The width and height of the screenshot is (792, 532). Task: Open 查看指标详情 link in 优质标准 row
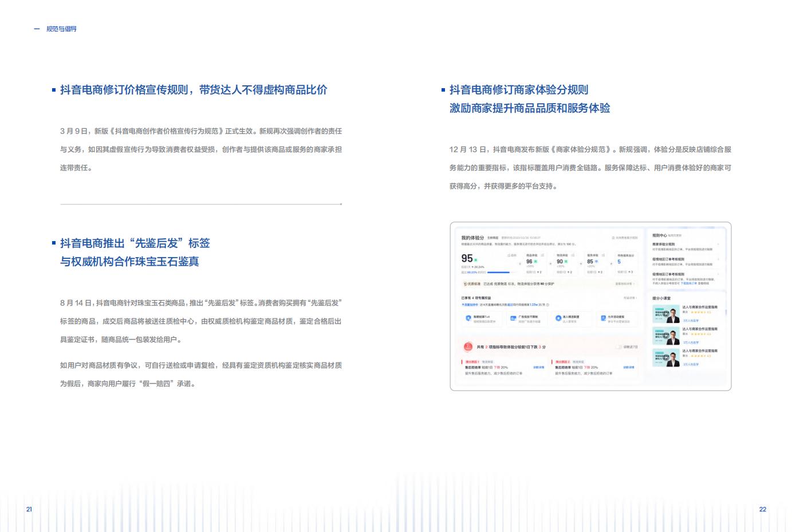625,284
